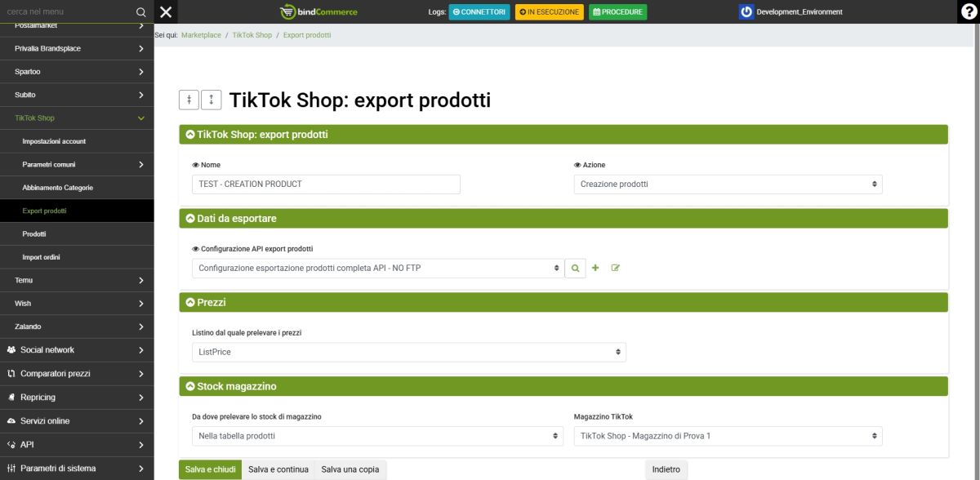Click the Salva una copia button
Screen dimensions: 980x480
click(350, 469)
